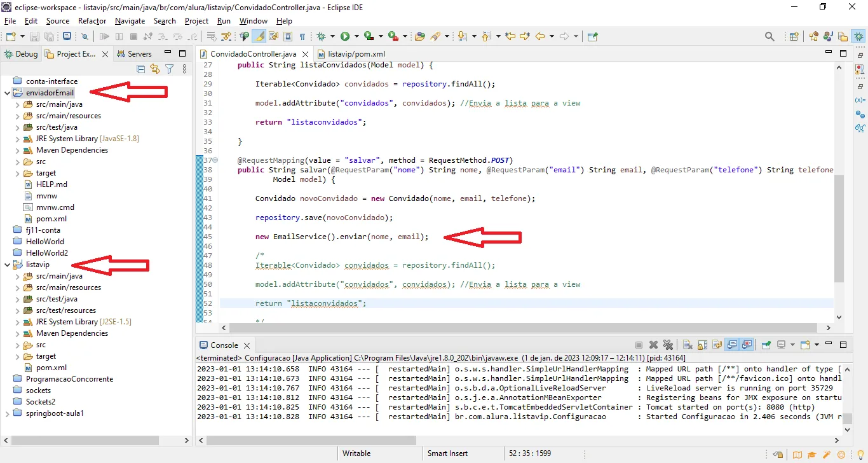Close the ConvidadoController.java tab
This screenshot has height=463, width=868.
[306, 54]
